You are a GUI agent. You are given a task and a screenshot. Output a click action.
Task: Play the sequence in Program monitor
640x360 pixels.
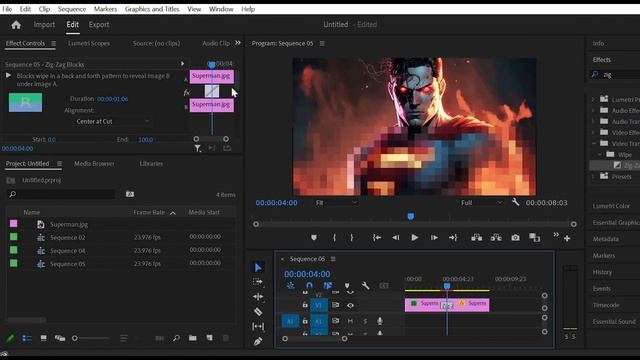(x=414, y=238)
